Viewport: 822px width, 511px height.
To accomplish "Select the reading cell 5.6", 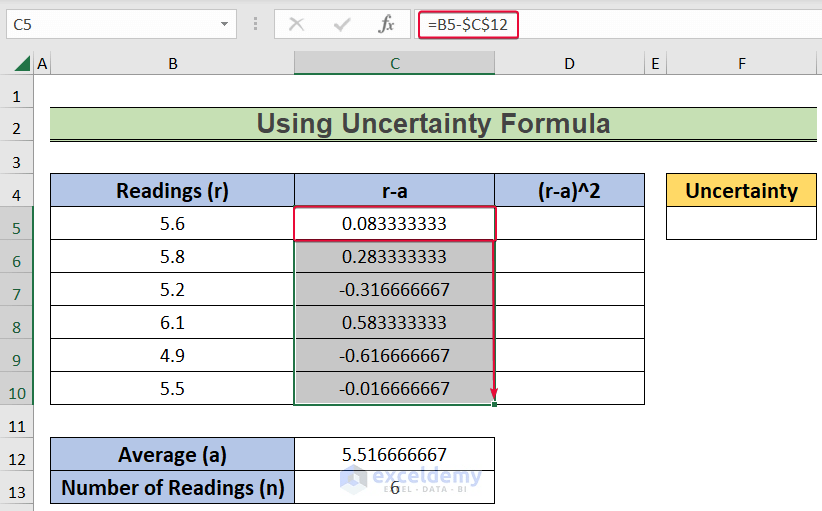I will [x=172, y=223].
